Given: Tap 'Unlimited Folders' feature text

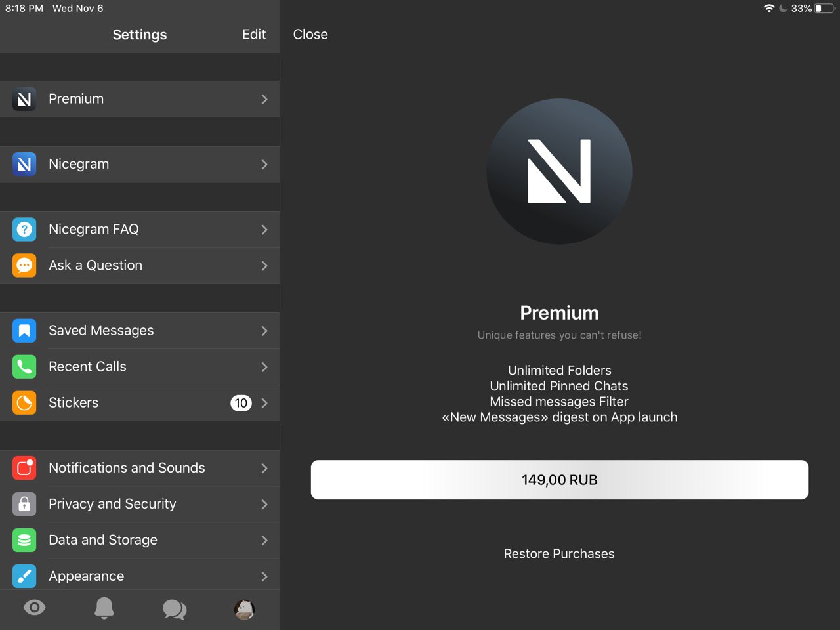Looking at the screenshot, I should click(560, 370).
